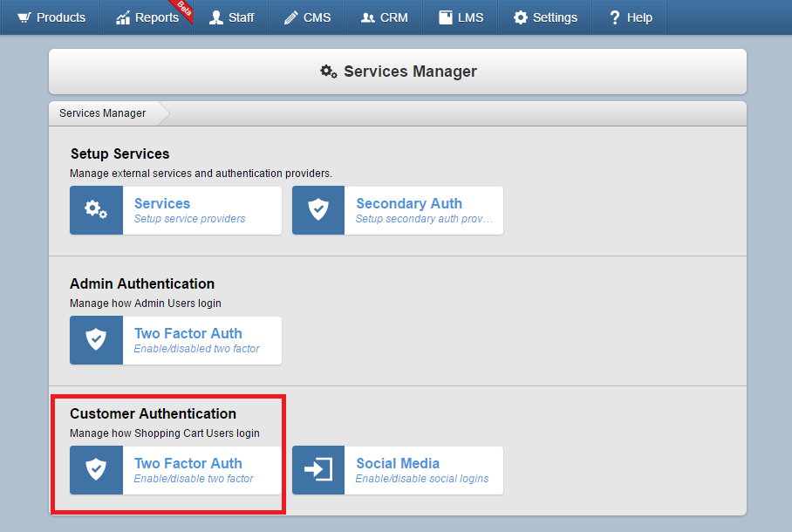The image size is (792, 532).
Task: Click the shield icon under Customer Authentication
Action: (x=96, y=469)
